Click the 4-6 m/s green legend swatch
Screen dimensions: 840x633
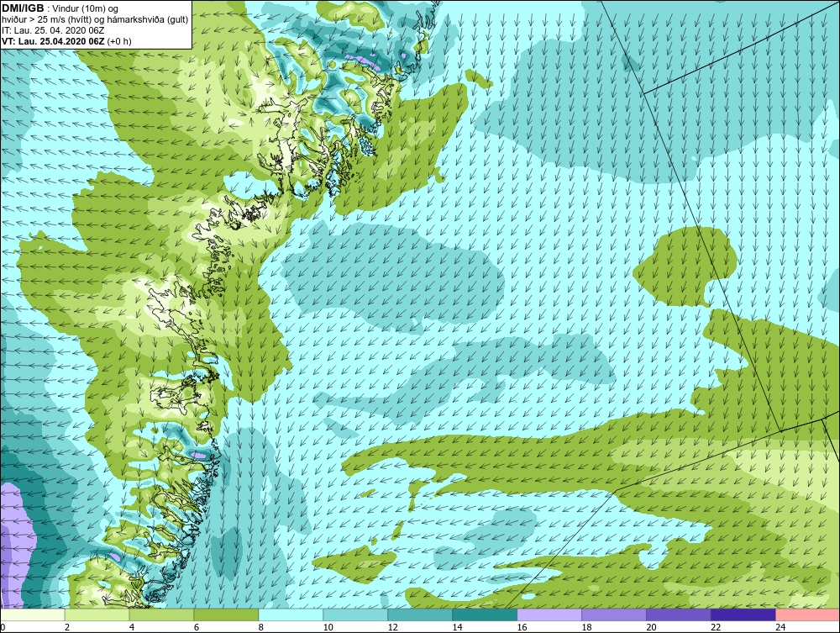(162, 615)
